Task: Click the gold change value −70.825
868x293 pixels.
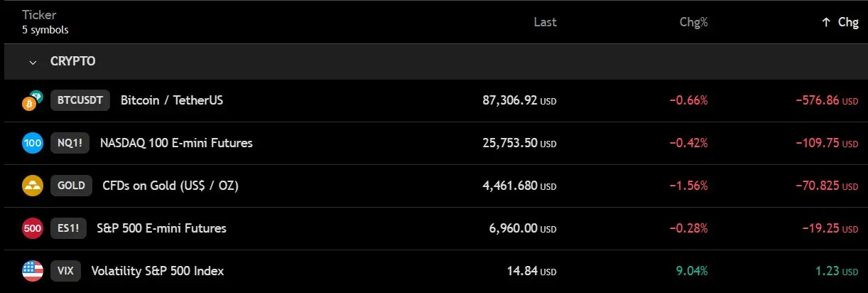Action: click(817, 186)
